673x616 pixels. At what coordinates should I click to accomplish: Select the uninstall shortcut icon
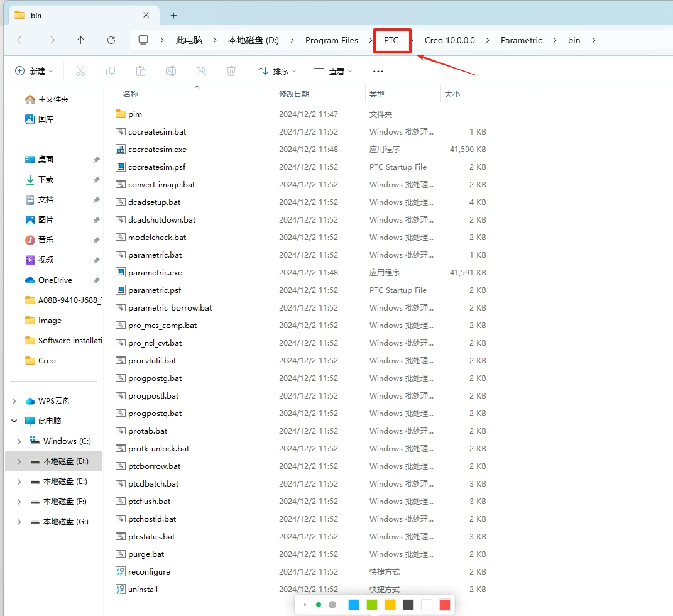coord(121,590)
